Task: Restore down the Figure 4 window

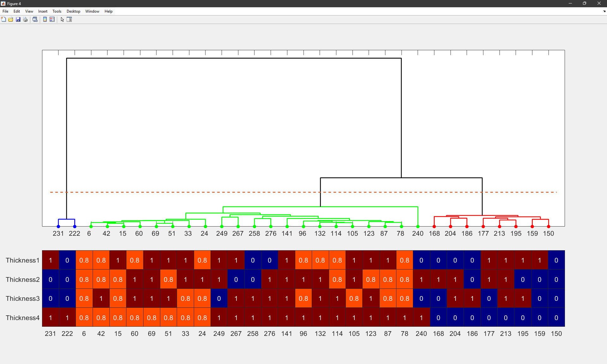Action: (x=585, y=3)
